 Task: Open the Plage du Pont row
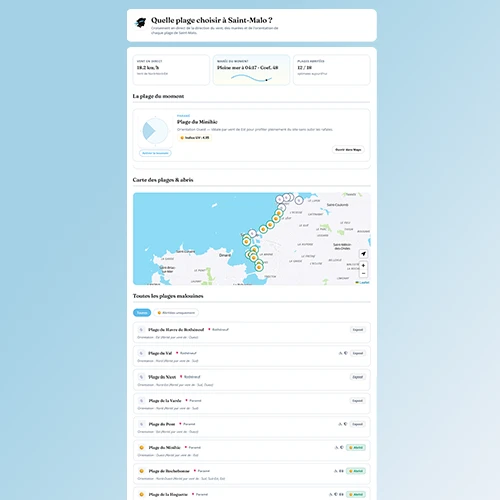252,427
